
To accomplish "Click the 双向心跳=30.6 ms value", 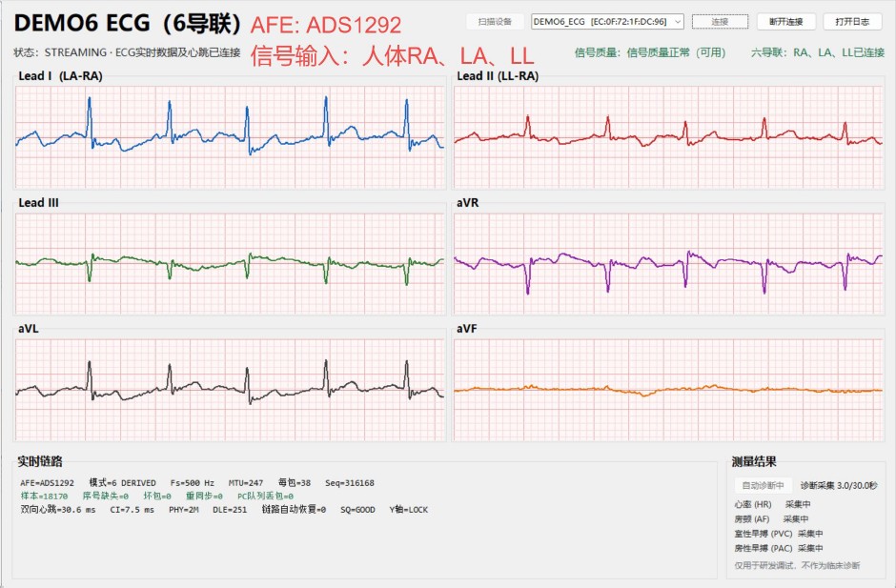I will pos(58,510).
